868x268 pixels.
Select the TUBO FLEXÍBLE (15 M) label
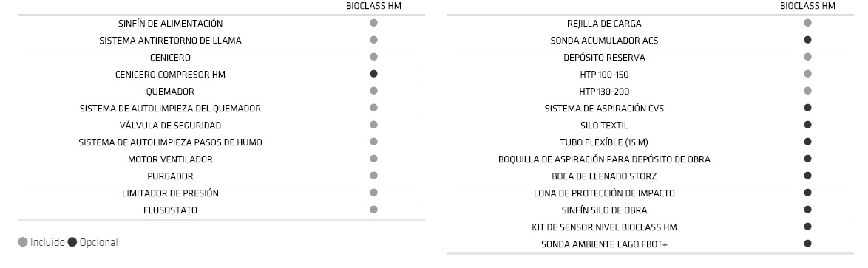click(604, 142)
